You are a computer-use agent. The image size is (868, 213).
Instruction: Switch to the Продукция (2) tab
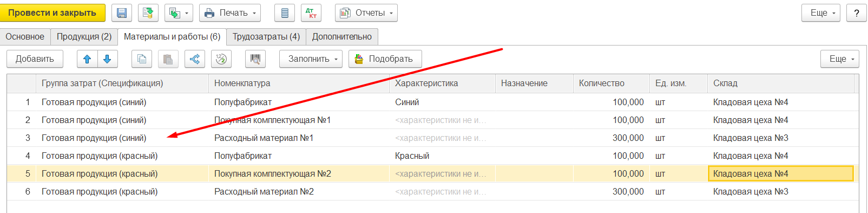point(84,36)
